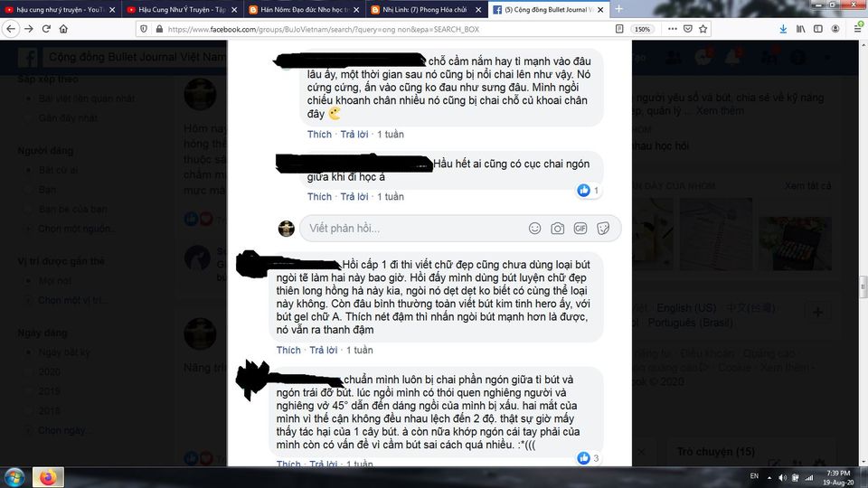Open the Firefox hamburger menu
This screenshot has height=488, width=868.
pyautogui.click(x=857, y=29)
